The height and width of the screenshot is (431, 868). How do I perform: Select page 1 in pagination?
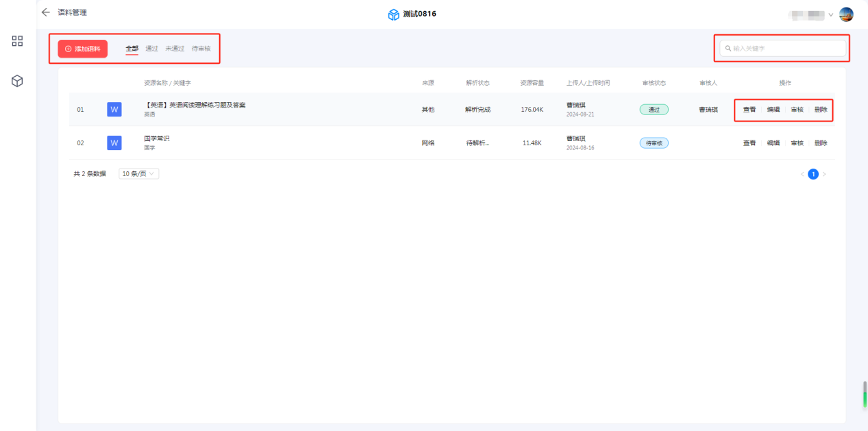(x=813, y=174)
